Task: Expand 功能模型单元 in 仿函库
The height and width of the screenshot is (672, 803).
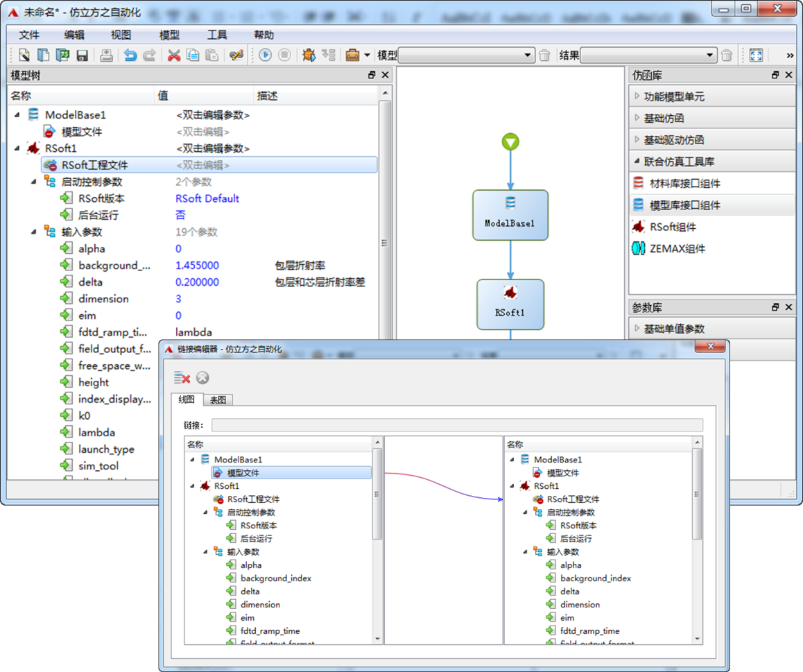Action: point(637,96)
